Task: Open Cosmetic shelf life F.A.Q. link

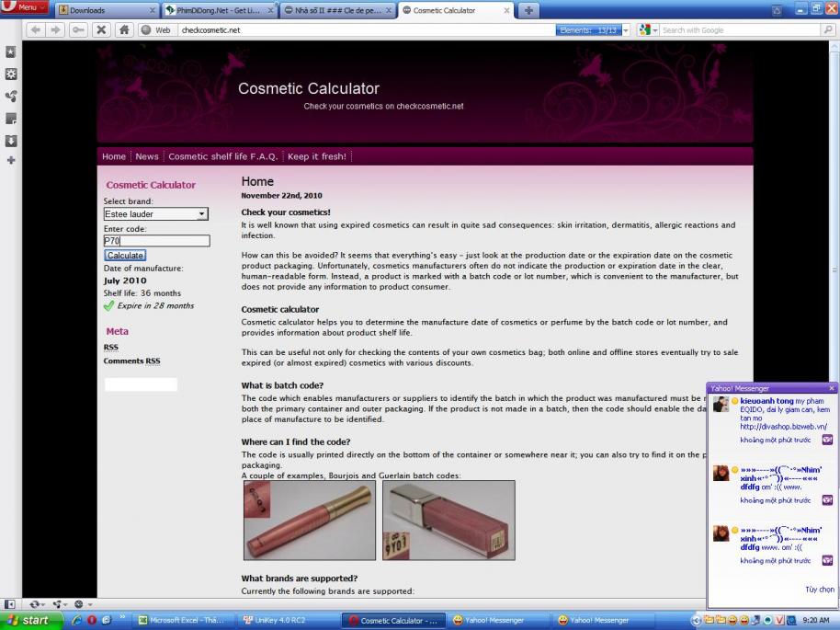Action: (x=225, y=156)
